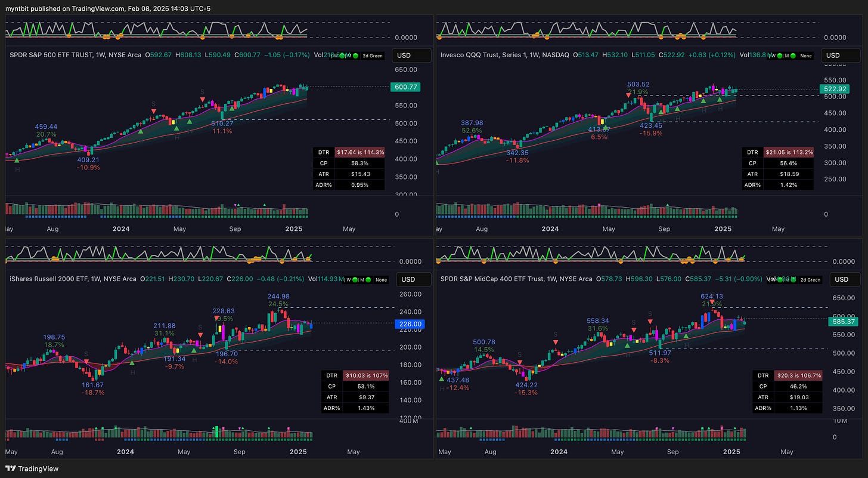Click the '$21.05 is 113.2%' DTR cell
868x478 pixels.
click(788, 152)
